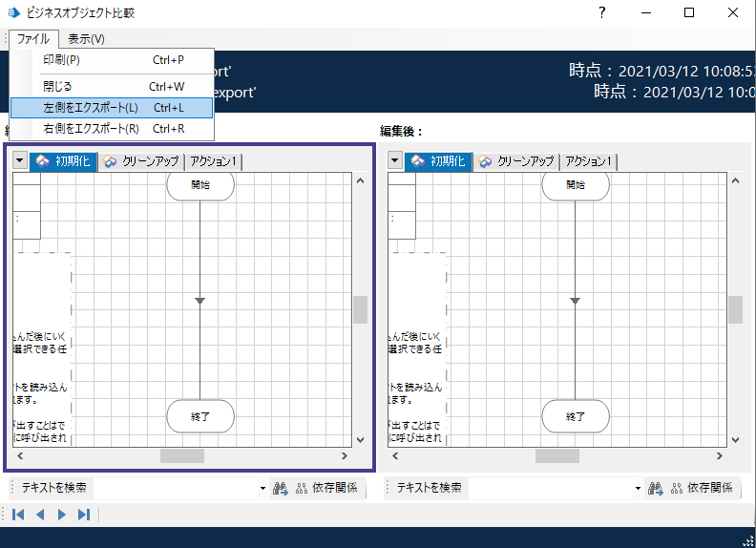The width and height of the screenshot is (756, 548).
Task: Click left pane scroll down arrow
Action: pyautogui.click(x=361, y=440)
